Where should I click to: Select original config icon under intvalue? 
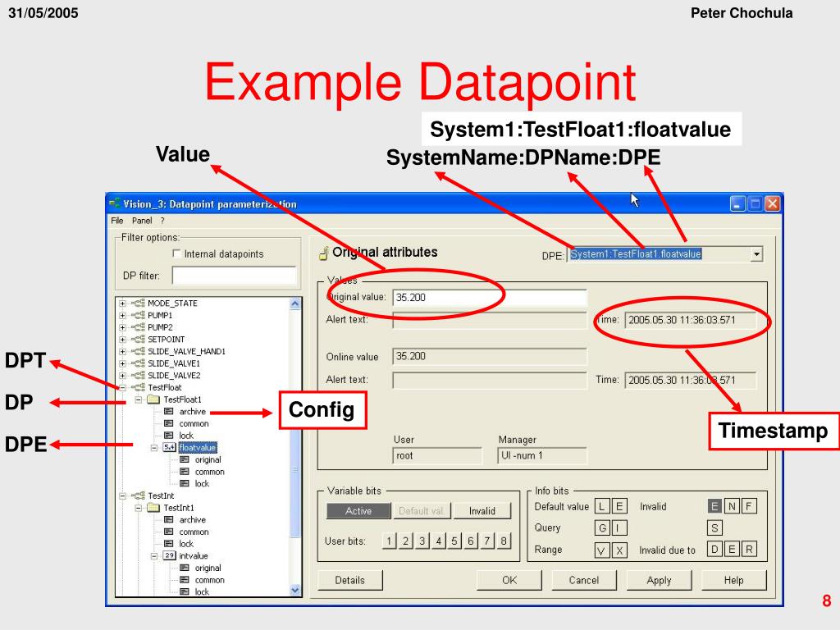185,568
